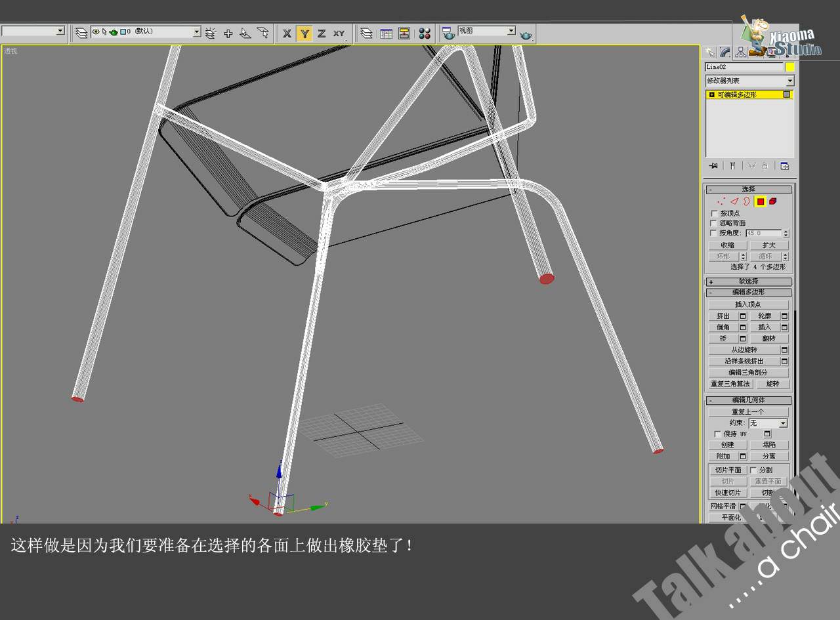Click the 挤出 button
Screen dimensions: 840x620
[x=723, y=316]
